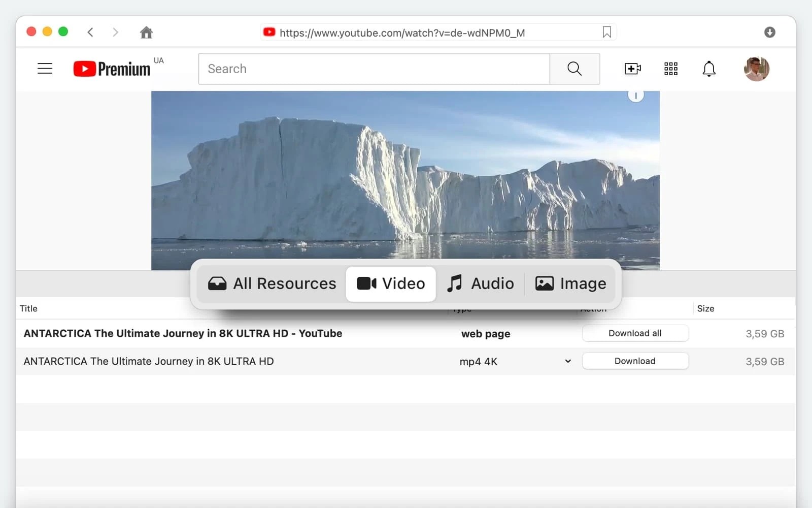Open the notifications bell
Viewport: 812px width, 508px height.
coord(708,69)
